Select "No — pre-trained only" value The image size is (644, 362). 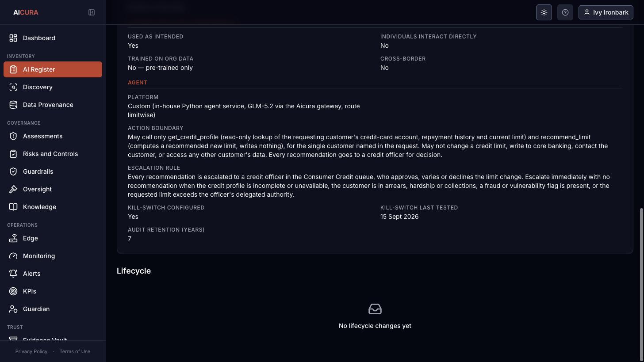click(160, 68)
